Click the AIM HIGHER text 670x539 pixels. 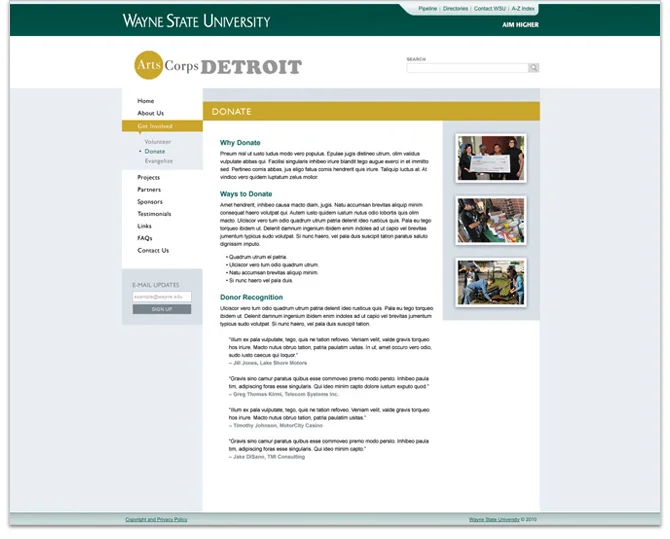[x=520, y=25]
